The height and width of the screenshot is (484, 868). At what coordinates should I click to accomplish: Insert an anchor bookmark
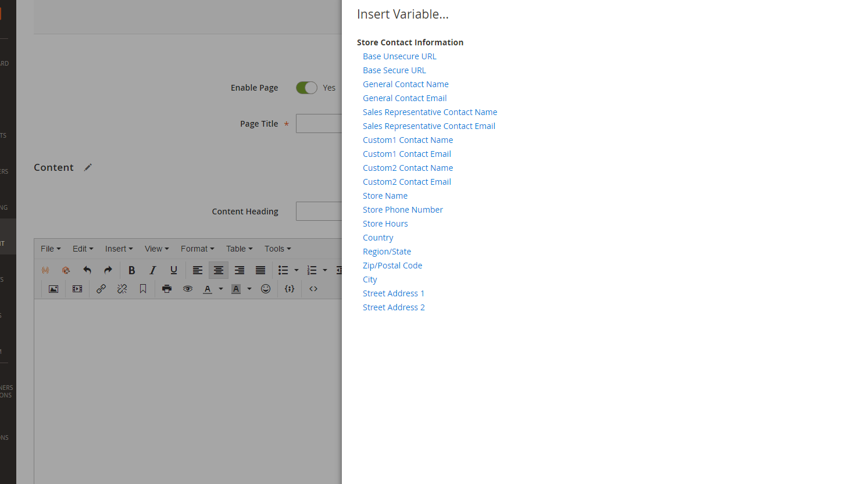click(x=143, y=289)
